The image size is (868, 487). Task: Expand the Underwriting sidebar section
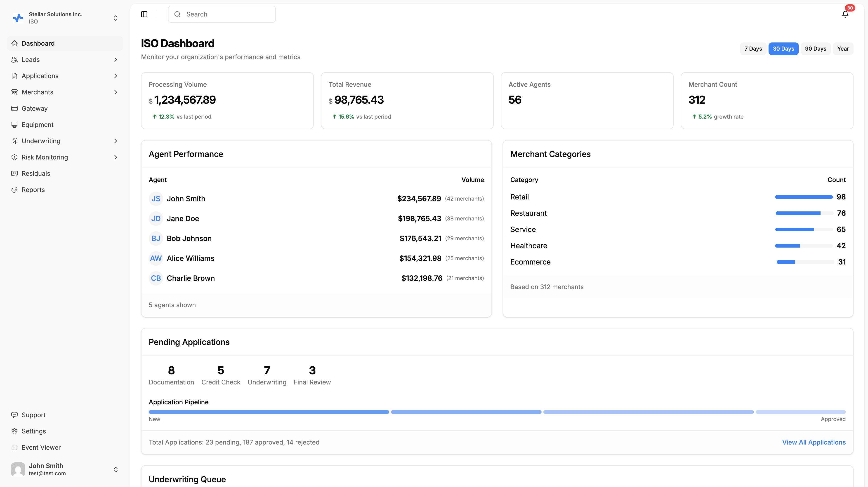[x=116, y=141]
